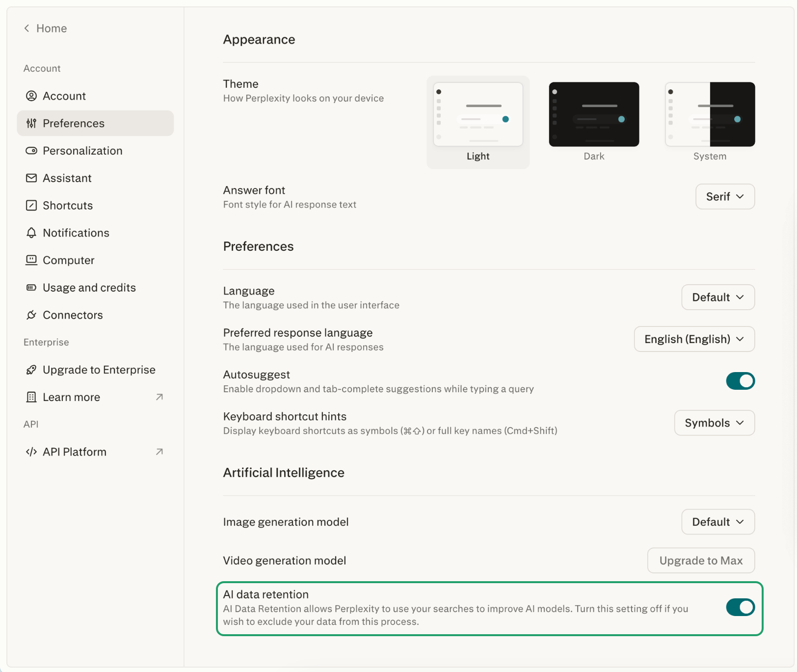Select Preferences in the sidebar
Image resolution: width=797 pixels, height=672 pixels.
coord(74,123)
